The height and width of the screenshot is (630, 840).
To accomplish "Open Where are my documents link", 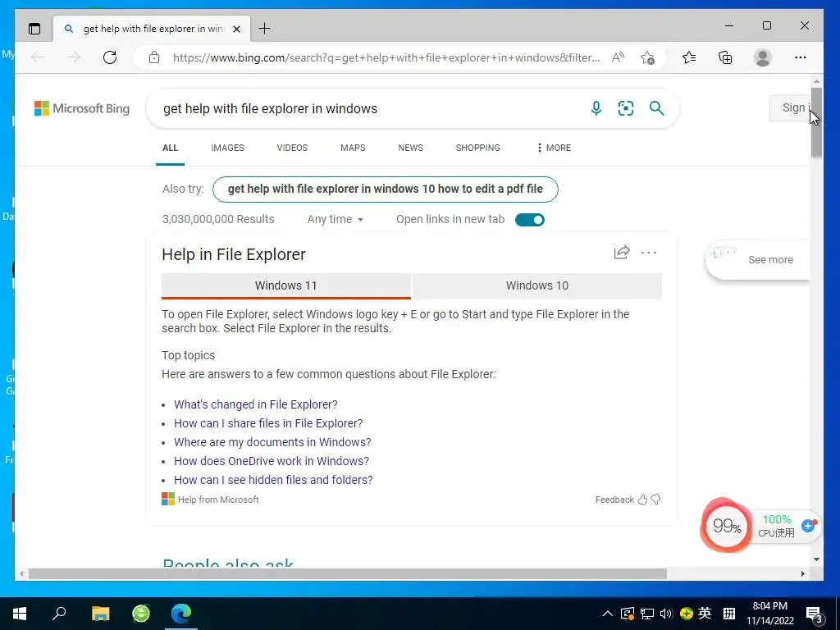I will pos(272,442).
